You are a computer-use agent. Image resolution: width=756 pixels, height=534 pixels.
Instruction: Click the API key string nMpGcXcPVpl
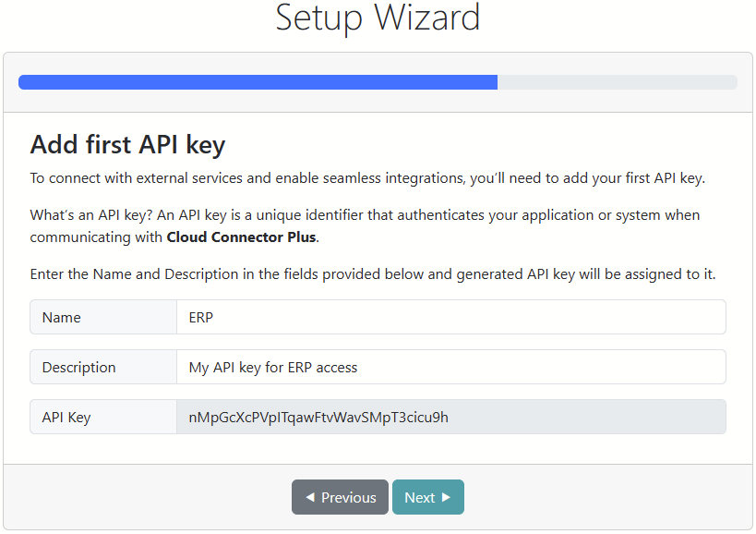(x=318, y=417)
